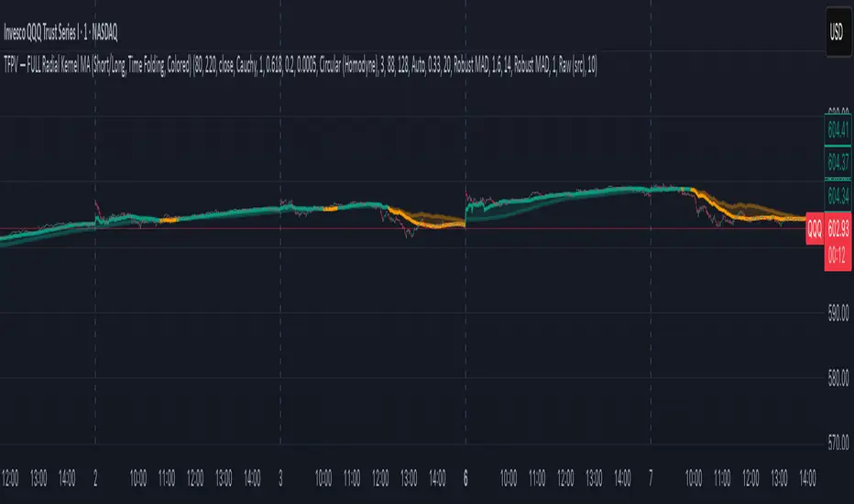The image size is (854, 504).
Task: Click the 604.34 indicator price label
Action: 838,195
